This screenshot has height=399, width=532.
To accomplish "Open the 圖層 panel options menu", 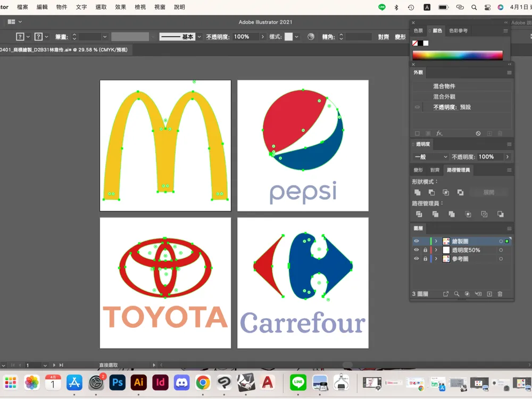I will tap(509, 228).
